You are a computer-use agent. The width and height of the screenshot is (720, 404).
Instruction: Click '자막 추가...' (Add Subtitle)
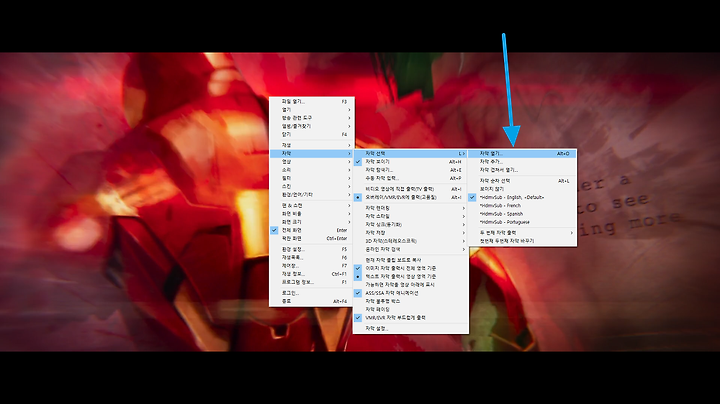point(522,162)
